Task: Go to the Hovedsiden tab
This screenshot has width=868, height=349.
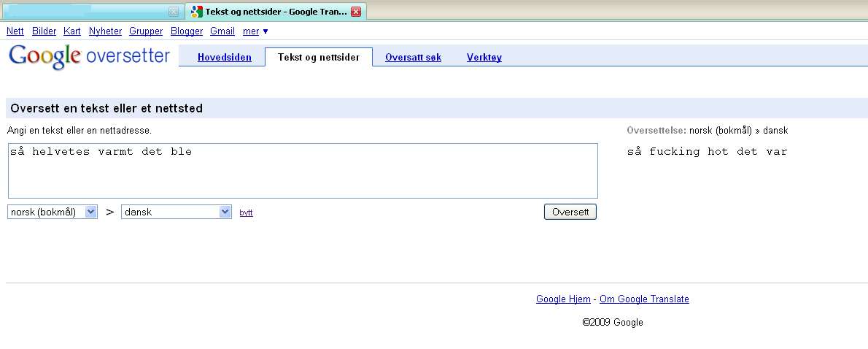Action: click(224, 57)
